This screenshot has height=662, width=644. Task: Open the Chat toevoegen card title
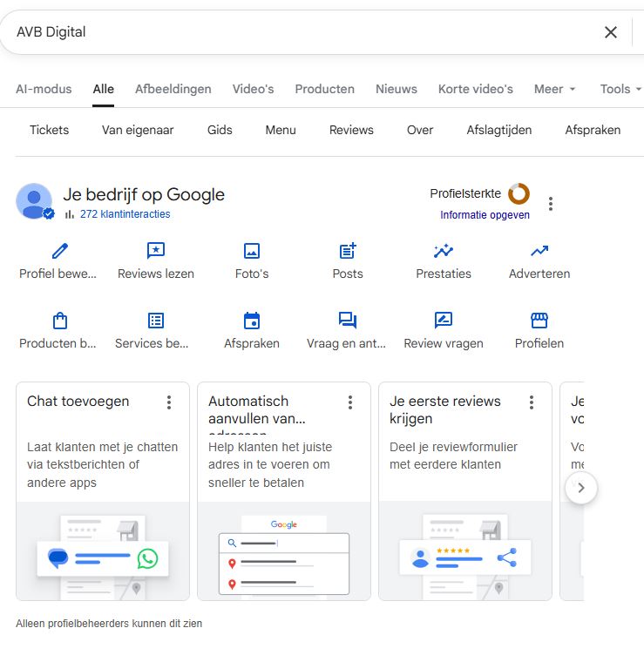[78, 401]
